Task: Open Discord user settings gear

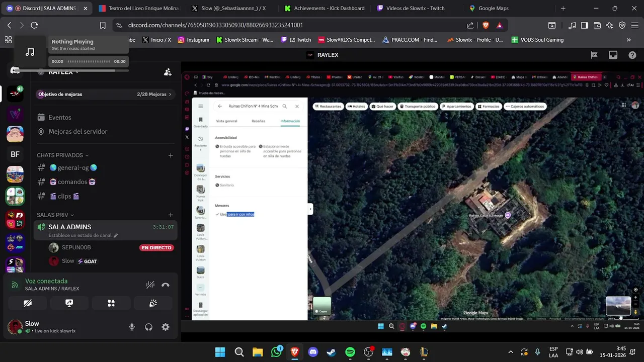Action: (x=166, y=327)
